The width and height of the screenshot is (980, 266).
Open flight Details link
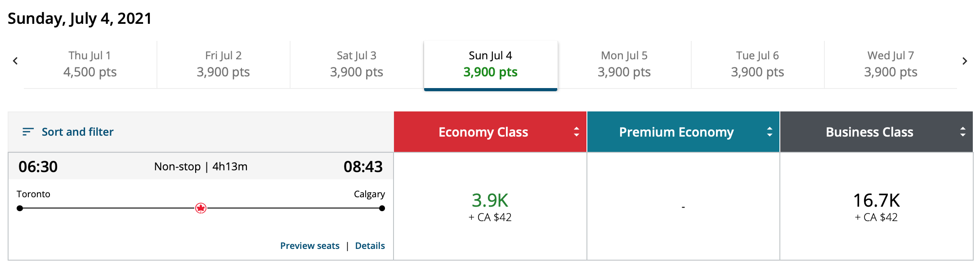point(370,246)
